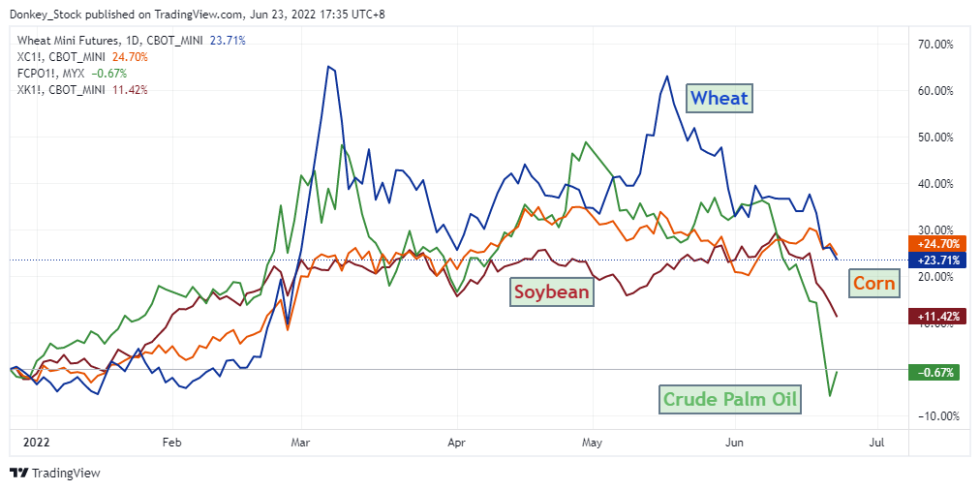980x490 pixels.
Task: Click the Crude Palm Oil annotation label
Action: 730,399
